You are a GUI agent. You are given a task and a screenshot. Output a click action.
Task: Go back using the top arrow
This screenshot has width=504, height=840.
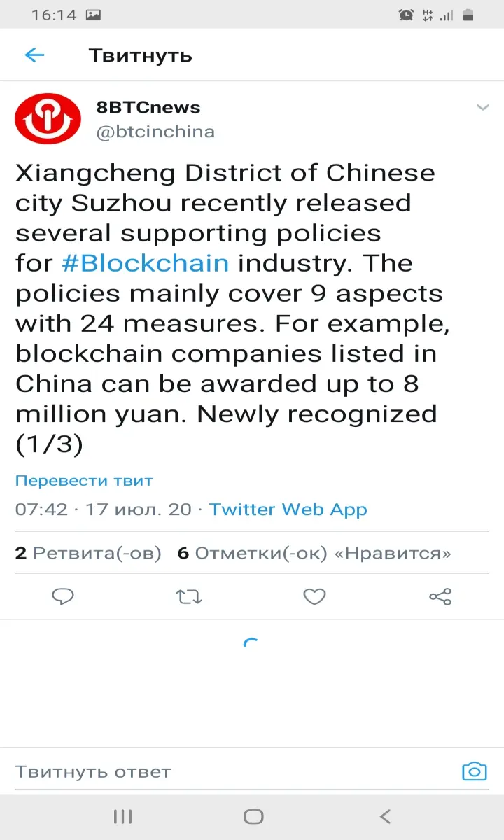coord(34,55)
